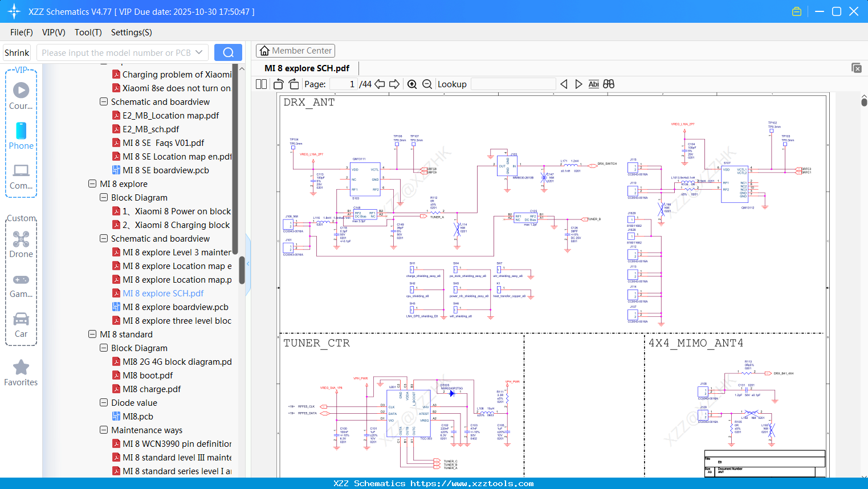The image size is (868, 489).
Task: Open the Member Center
Action: (x=295, y=51)
